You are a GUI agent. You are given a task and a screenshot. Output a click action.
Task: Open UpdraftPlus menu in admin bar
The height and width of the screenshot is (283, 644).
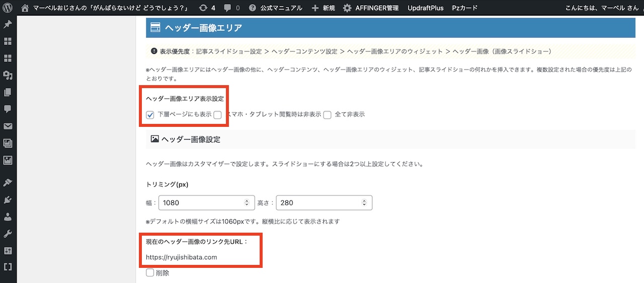[426, 8]
